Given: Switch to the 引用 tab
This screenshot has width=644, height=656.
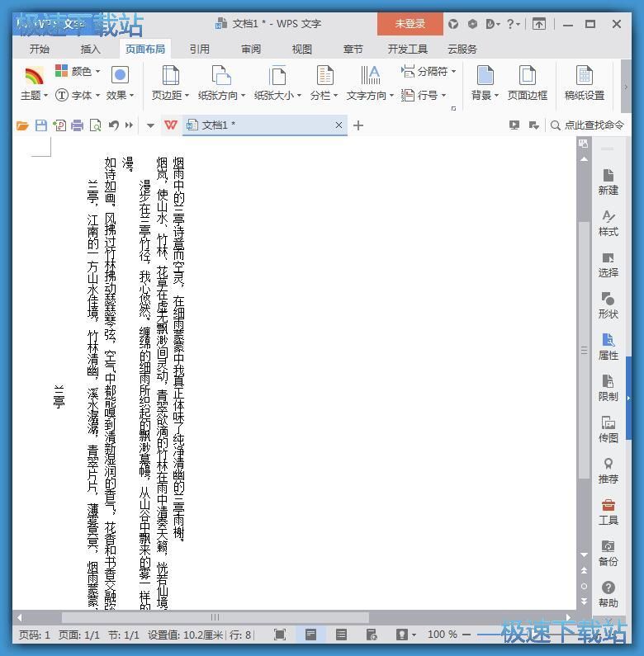Looking at the screenshot, I should [199, 49].
